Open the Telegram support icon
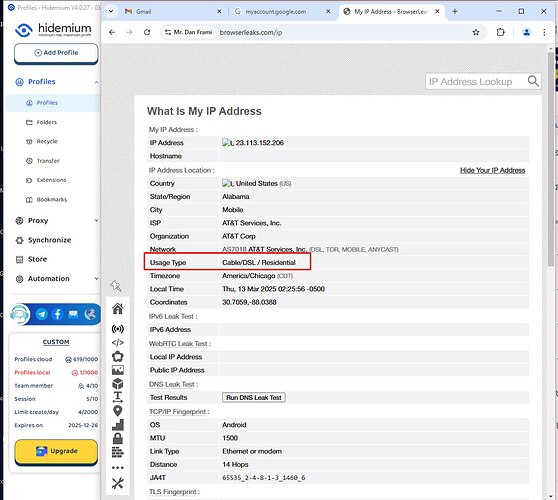 coord(42,314)
